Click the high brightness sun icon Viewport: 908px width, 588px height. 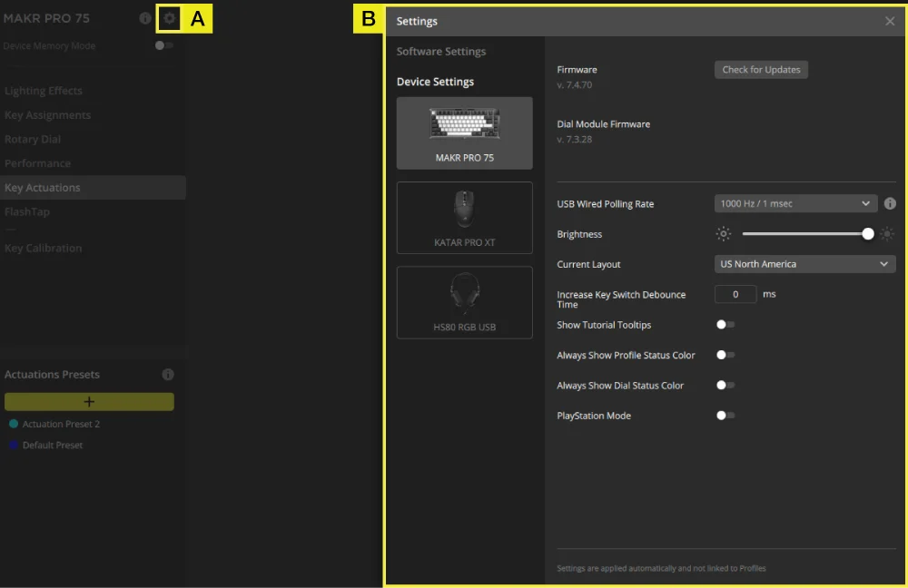885,233
